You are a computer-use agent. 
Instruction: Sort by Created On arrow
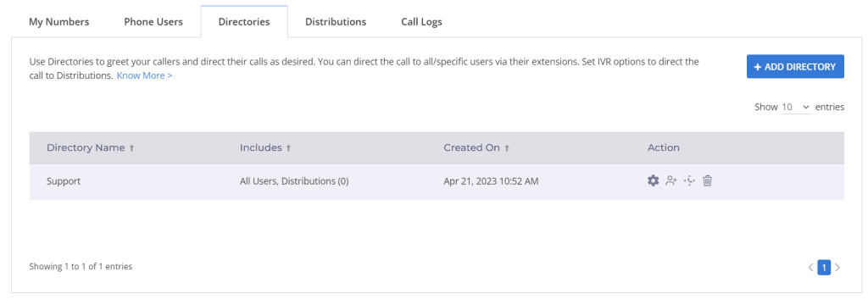point(507,148)
